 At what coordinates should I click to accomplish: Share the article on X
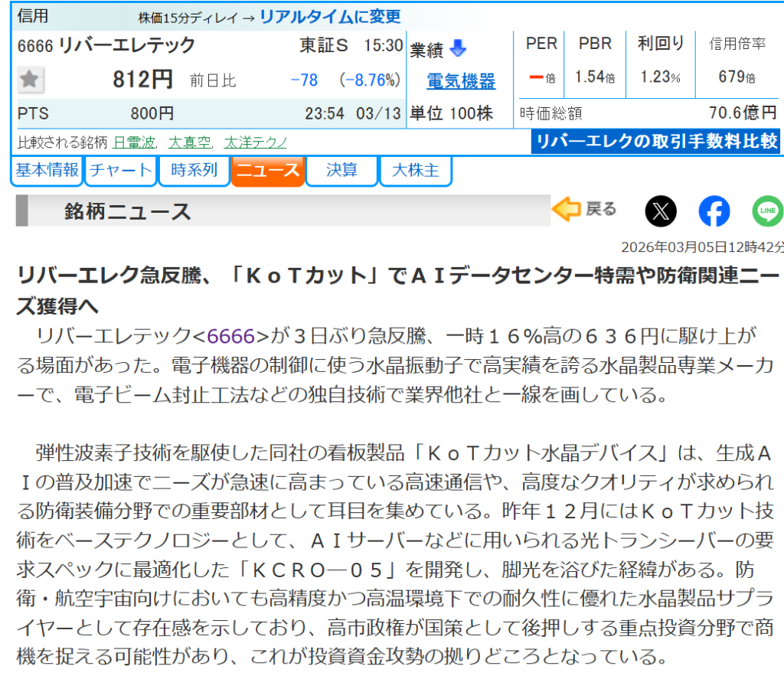(x=661, y=211)
